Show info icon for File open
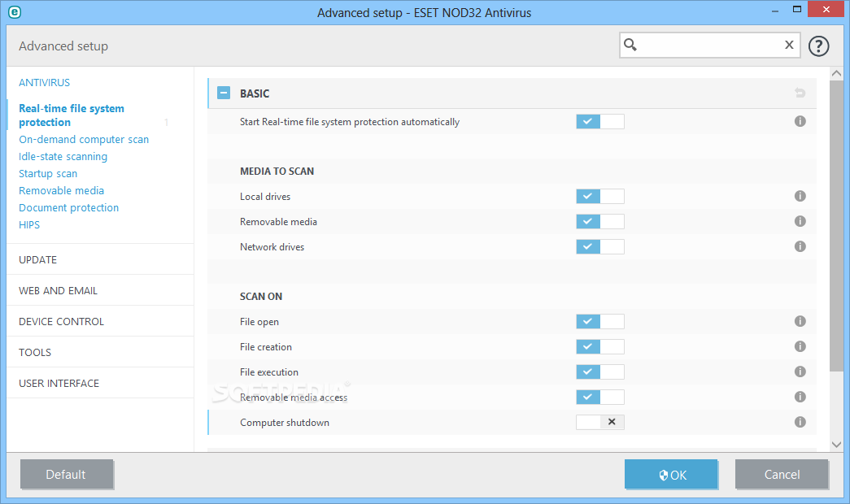 point(800,321)
